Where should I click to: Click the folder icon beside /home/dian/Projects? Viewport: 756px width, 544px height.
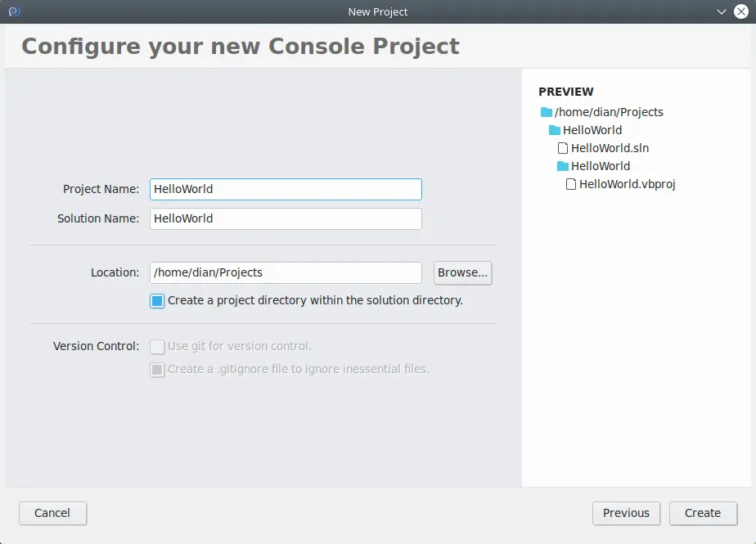(545, 111)
